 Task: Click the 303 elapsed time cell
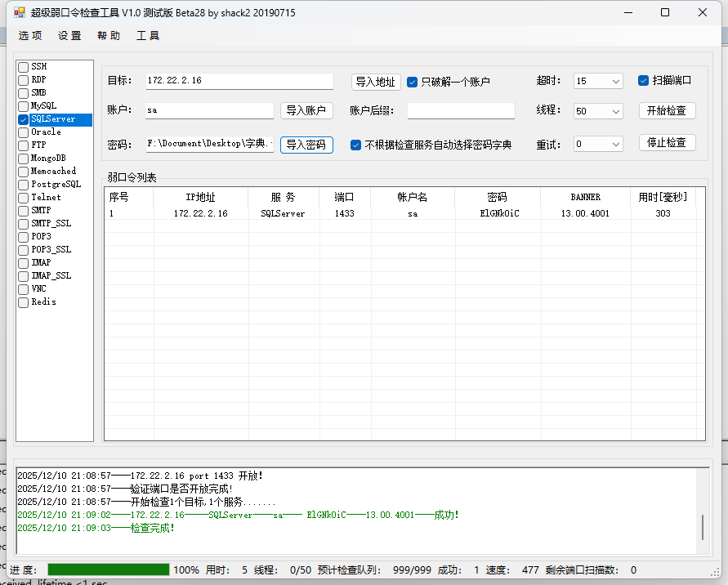click(x=663, y=213)
